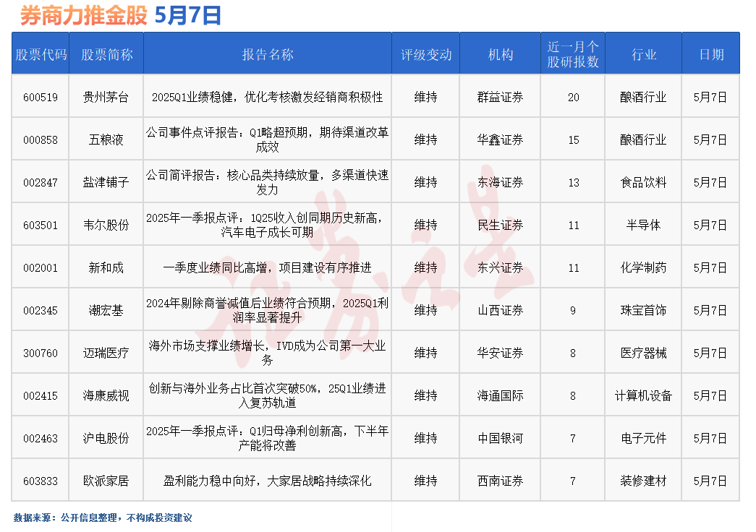Click the 电子元件 industry cell
756x532 pixels.
644,439
